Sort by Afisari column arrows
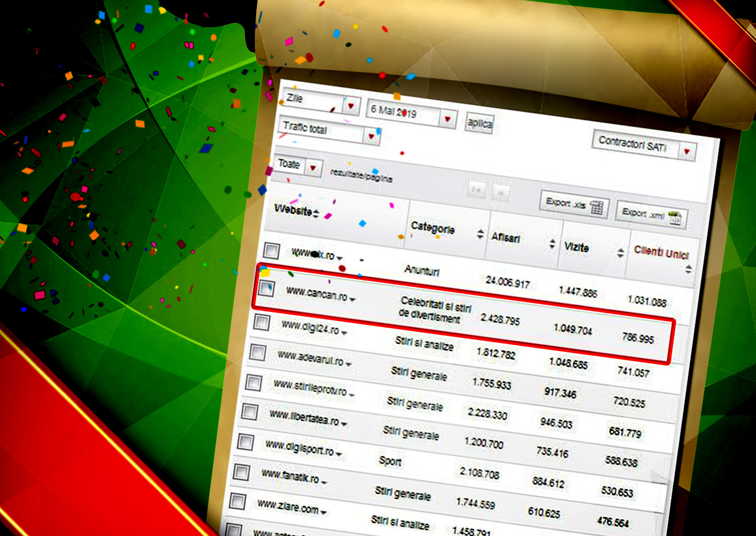 coord(552,244)
